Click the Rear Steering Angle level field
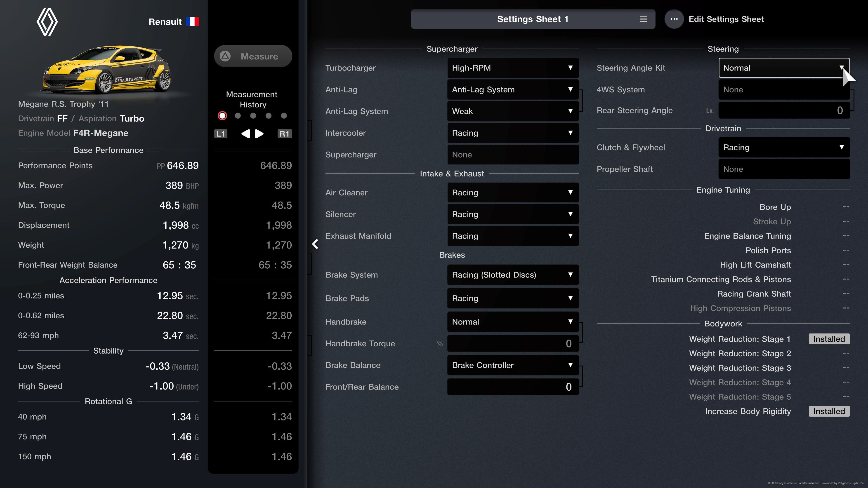 pyautogui.click(x=784, y=110)
